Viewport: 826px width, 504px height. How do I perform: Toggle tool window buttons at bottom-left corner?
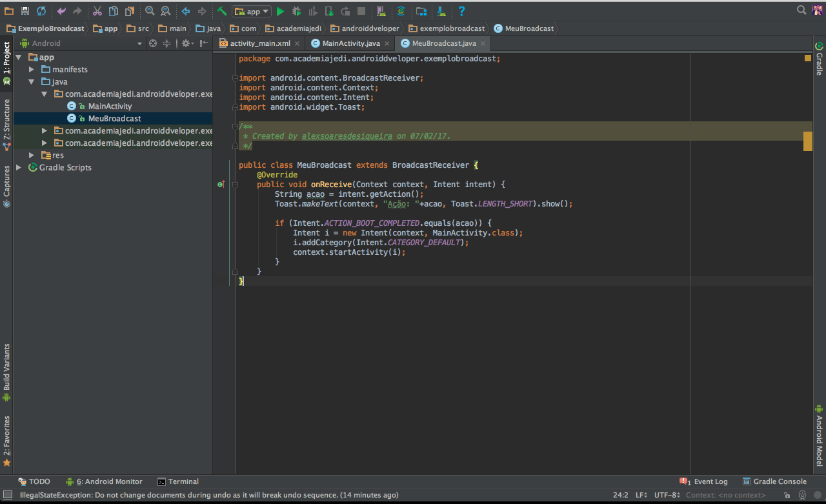tap(7, 495)
